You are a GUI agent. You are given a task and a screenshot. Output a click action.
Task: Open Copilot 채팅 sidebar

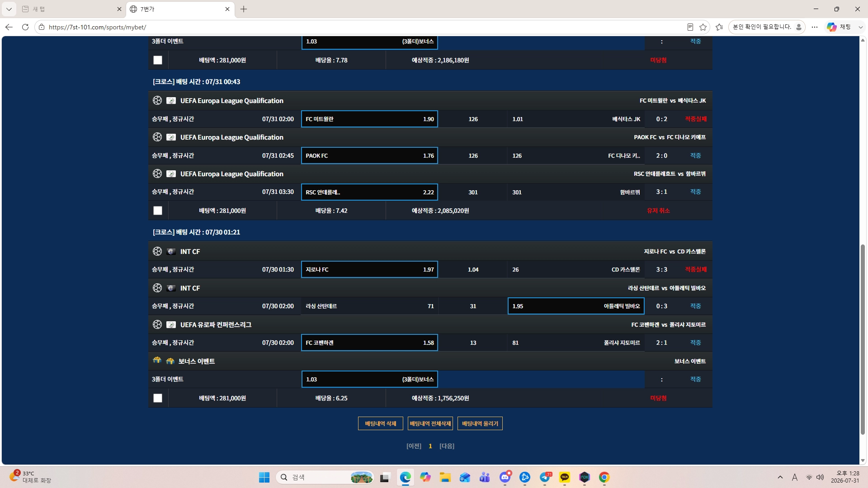(839, 27)
